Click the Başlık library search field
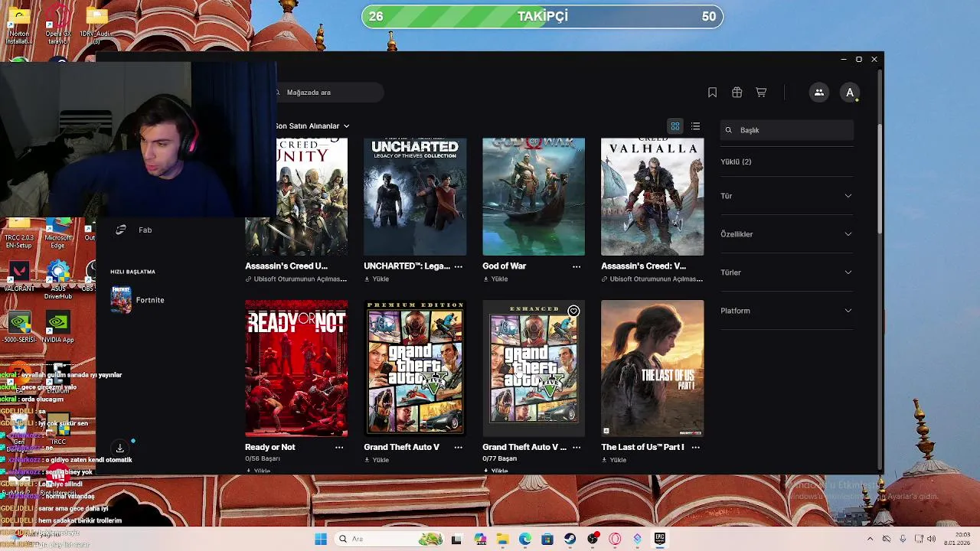This screenshot has width=980, height=551. (x=786, y=130)
